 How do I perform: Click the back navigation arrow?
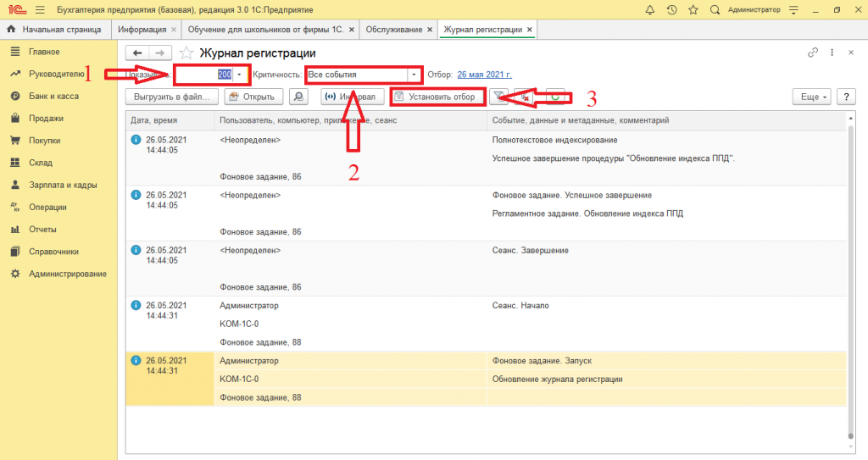[137, 53]
